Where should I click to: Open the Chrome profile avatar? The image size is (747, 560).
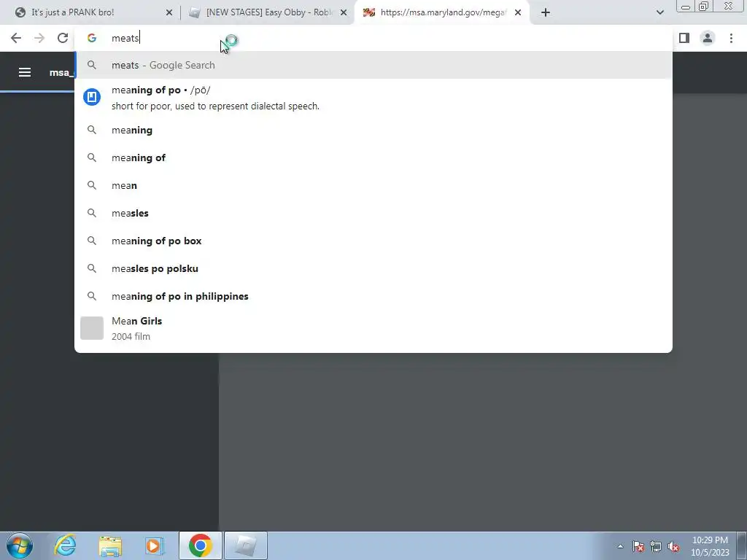tap(708, 38)
